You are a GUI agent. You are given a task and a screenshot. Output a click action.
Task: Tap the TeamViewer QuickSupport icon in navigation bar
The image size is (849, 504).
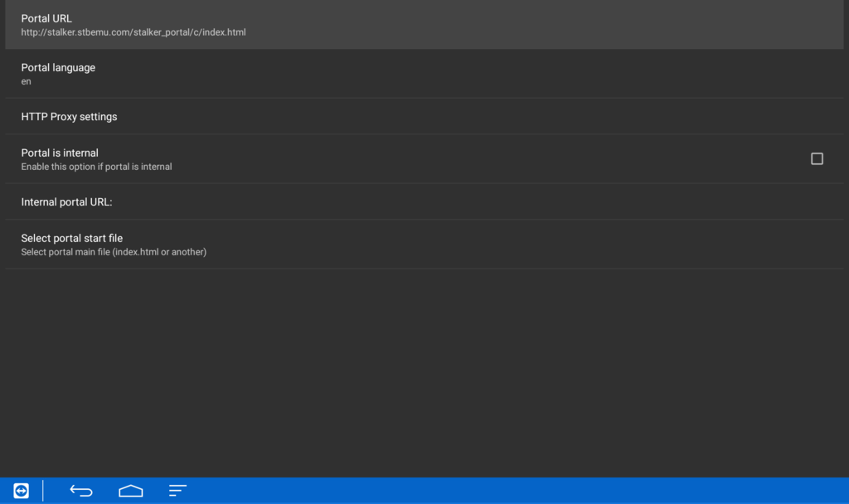pyautogui.click(x=20, y=490)
